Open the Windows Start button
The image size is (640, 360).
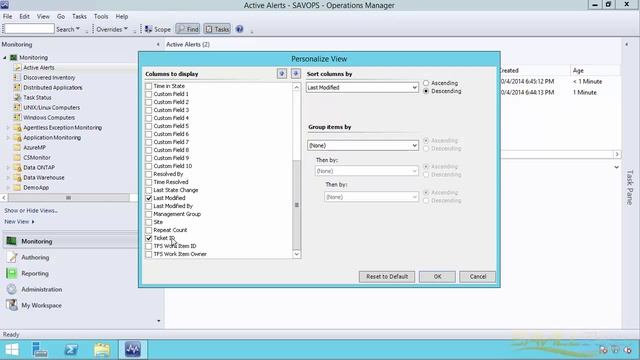point(12,350)
